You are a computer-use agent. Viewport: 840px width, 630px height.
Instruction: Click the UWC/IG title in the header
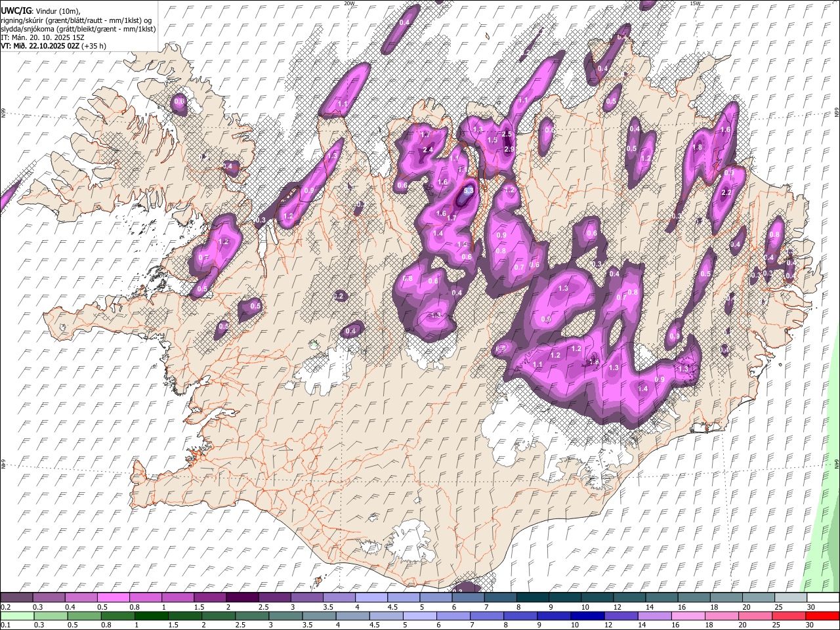[x=16, y=10]
